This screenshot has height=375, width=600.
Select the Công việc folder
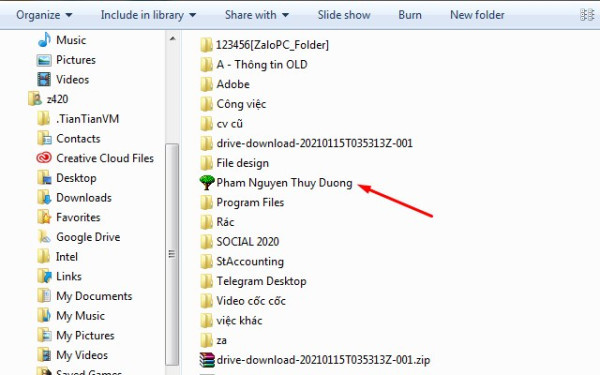click(x=233, y=104)
